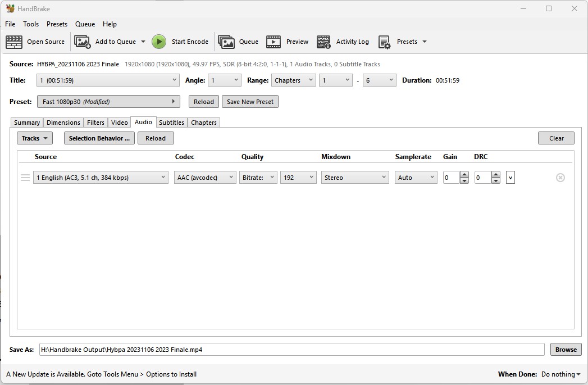Open the end chapter dropdown showing 6

pos(379,80)
